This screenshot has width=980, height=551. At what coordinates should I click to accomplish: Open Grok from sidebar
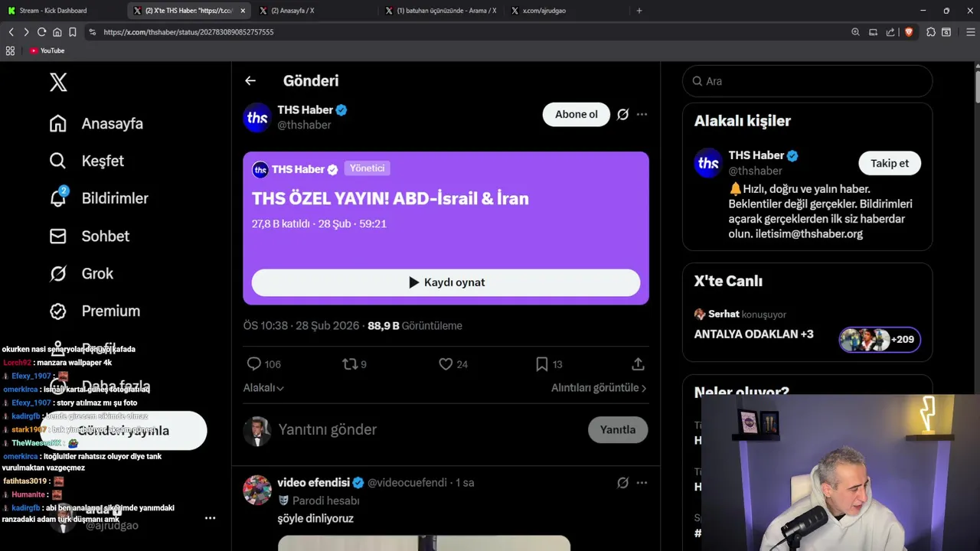pyautogui.click(x=81, y=273)
